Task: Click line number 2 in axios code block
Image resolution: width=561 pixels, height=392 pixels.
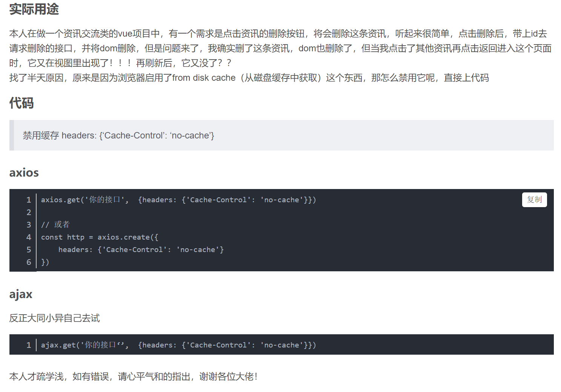Action: point(29,212)
